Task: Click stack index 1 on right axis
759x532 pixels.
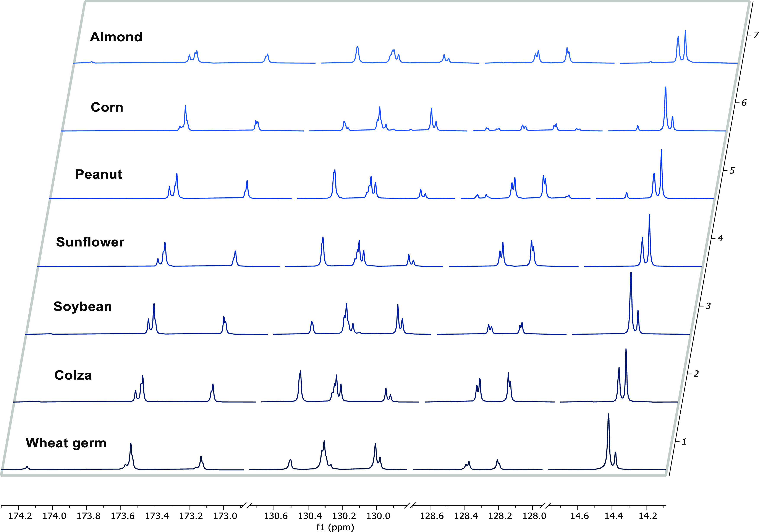Action: point(684,442)
